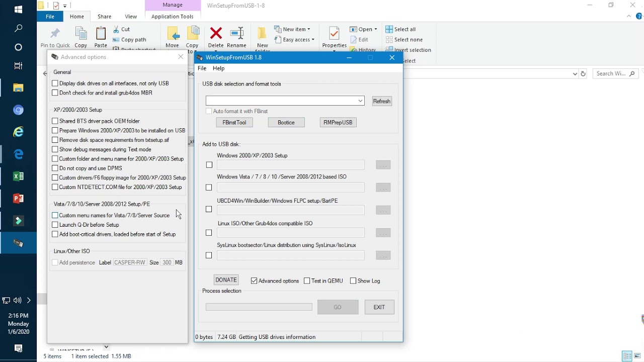644x362 pixels.
Task: Show hidden tray icons chevron
Action: 29,300
